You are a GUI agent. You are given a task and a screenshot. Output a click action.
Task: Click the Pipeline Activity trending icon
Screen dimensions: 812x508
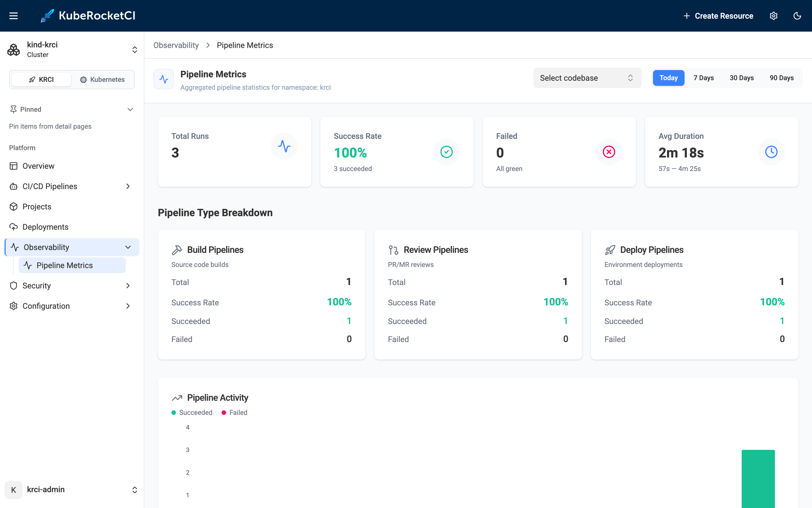(x=177, y=398)
